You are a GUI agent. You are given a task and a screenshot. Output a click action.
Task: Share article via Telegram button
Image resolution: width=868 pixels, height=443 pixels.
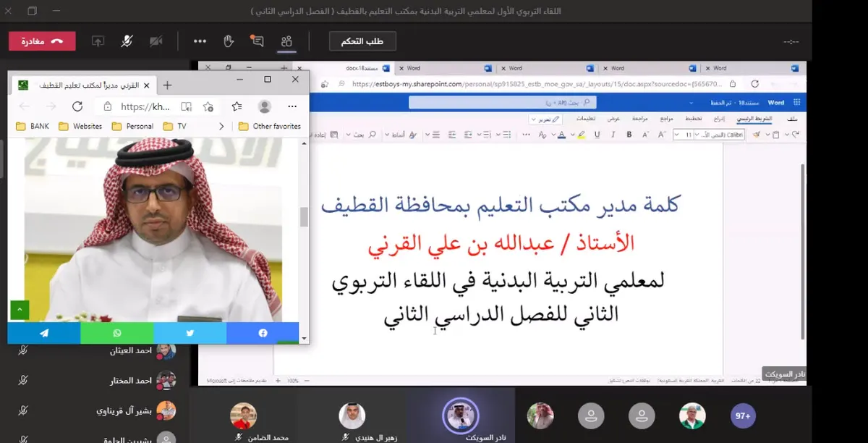point(44,333)
